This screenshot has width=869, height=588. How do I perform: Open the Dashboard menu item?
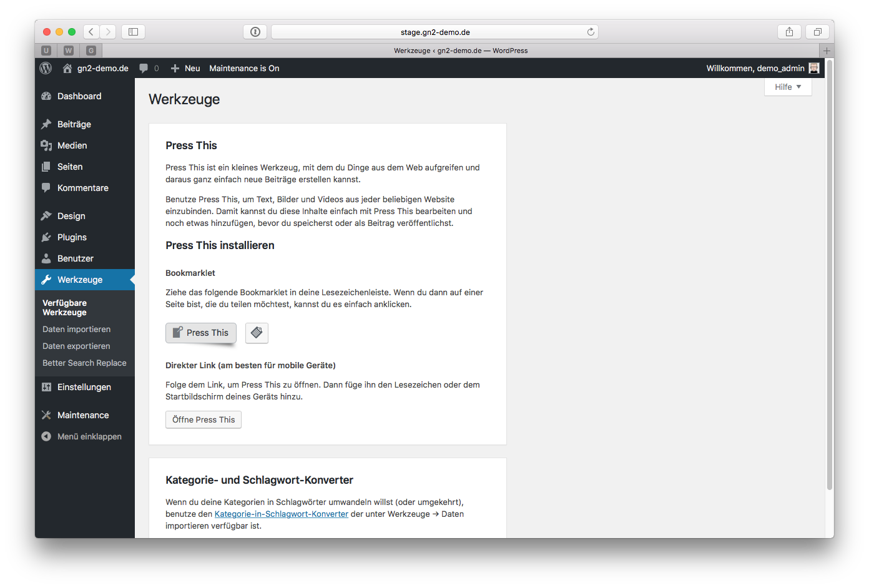tap(85, 96)
